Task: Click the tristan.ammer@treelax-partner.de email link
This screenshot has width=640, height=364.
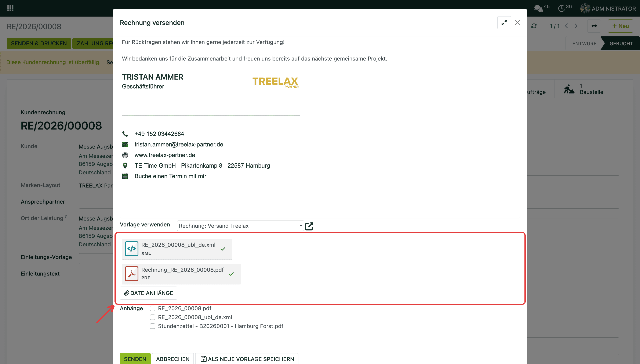Action: pyautogui.click(x=179, y=145)
